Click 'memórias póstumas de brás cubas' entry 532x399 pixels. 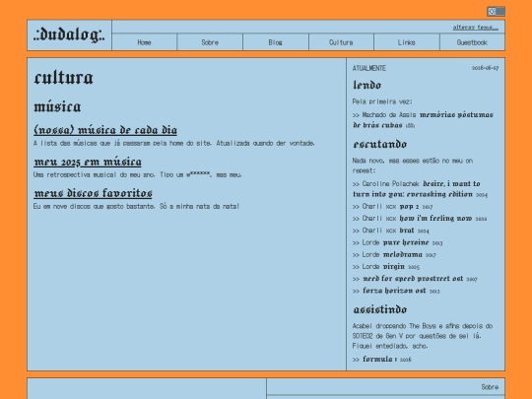423,120
